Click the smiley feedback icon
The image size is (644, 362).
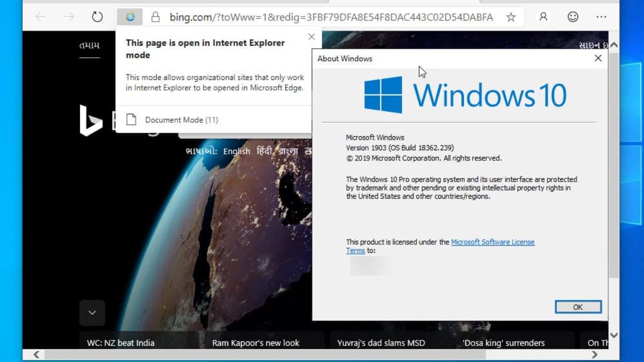(573, 17)
